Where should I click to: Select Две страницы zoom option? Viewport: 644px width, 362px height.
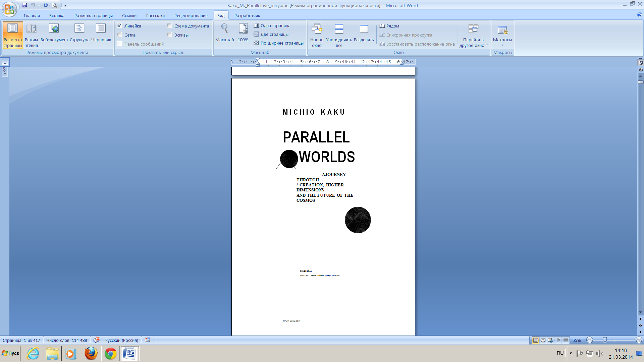pos(271,34)
